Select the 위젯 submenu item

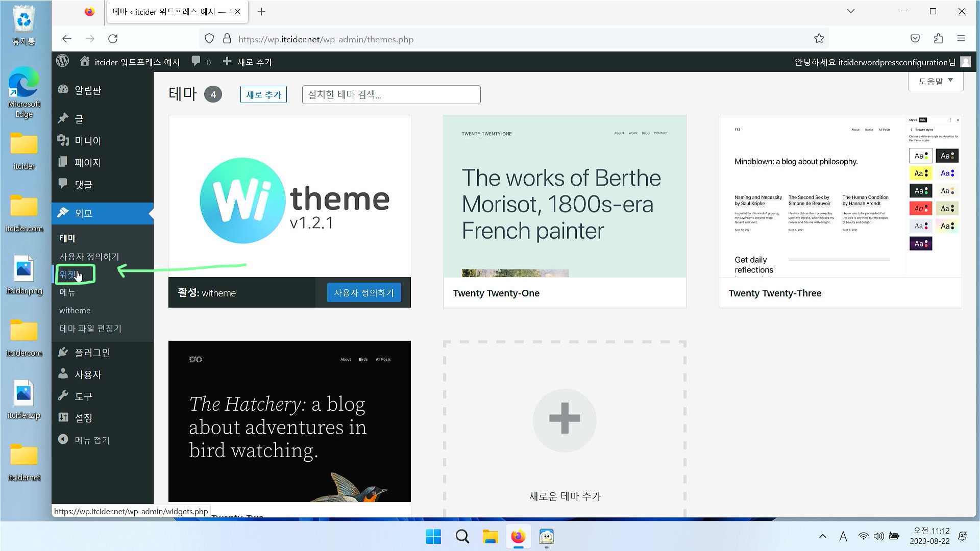pyautogui.click(x=68, y=274)
